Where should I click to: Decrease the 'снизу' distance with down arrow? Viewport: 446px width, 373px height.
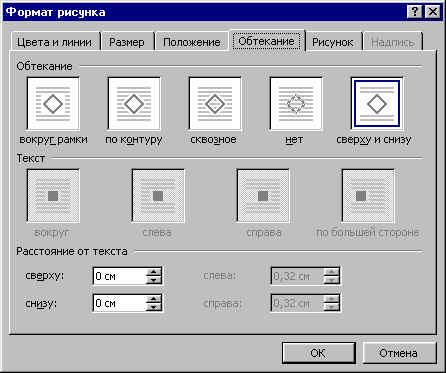(x=153, y=307)
